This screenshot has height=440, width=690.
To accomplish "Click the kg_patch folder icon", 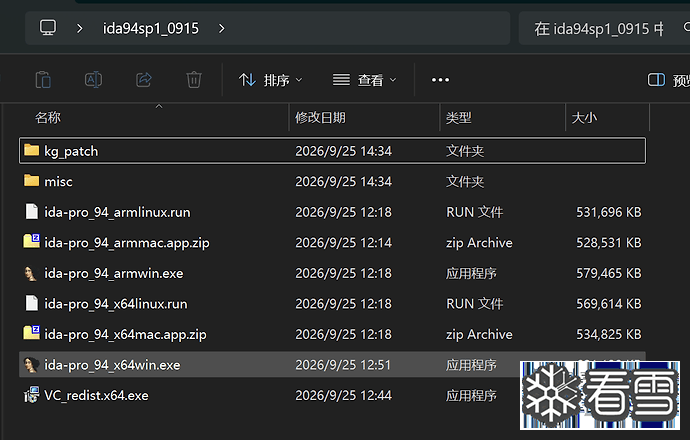I will pos(31,150).
